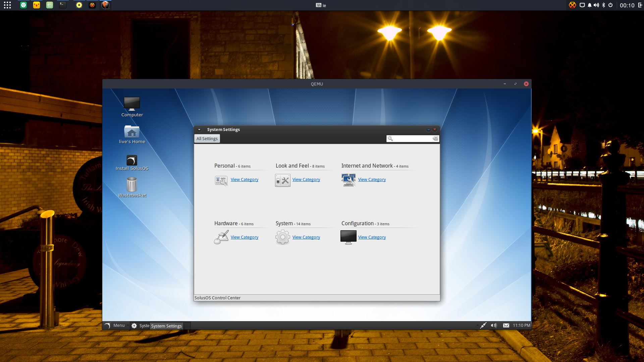Screen dimensions: 644x362
Task: Open View Category link under System
Action: [x=306, y=237]
